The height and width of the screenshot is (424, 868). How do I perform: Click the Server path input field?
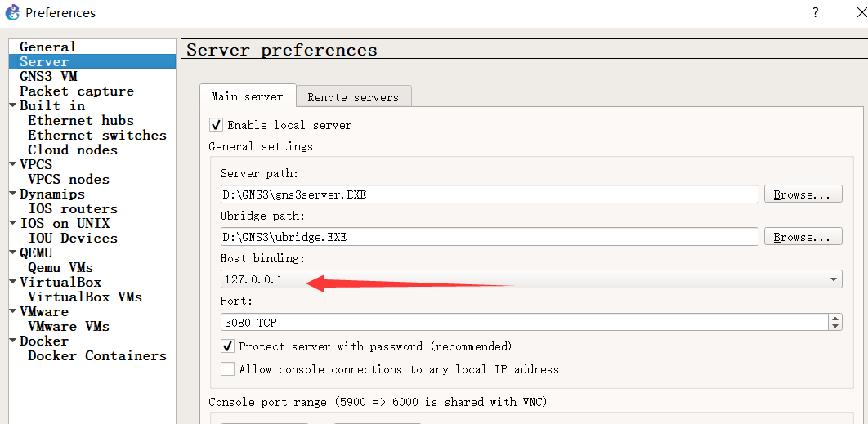coord(489,194)
